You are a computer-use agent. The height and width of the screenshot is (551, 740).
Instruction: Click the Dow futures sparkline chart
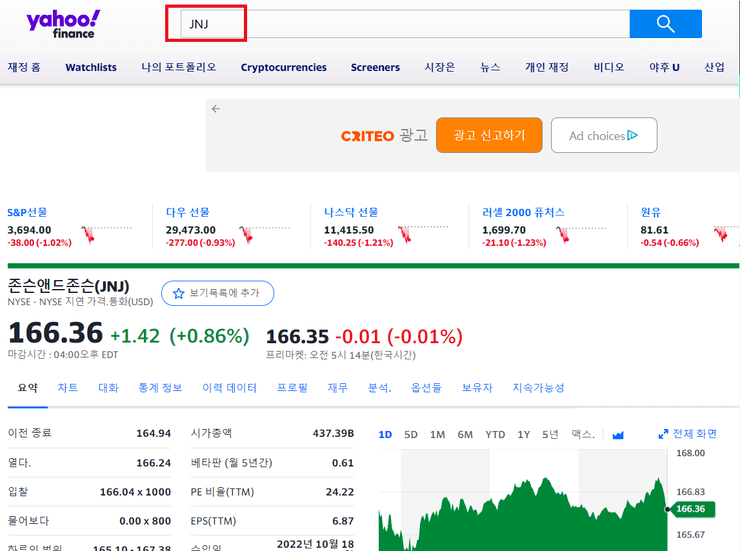pyautogui.click(x=264, y=234)
